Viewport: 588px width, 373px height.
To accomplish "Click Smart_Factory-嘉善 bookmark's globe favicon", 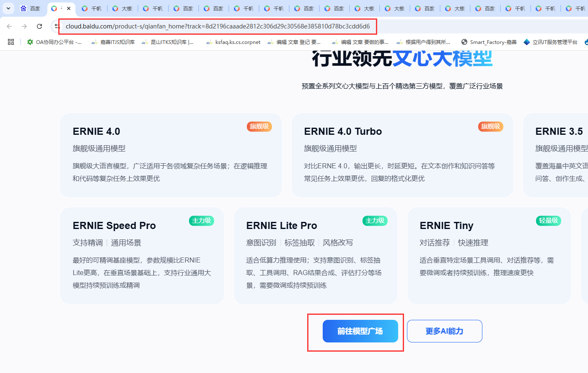I will [x=464, y=42].
